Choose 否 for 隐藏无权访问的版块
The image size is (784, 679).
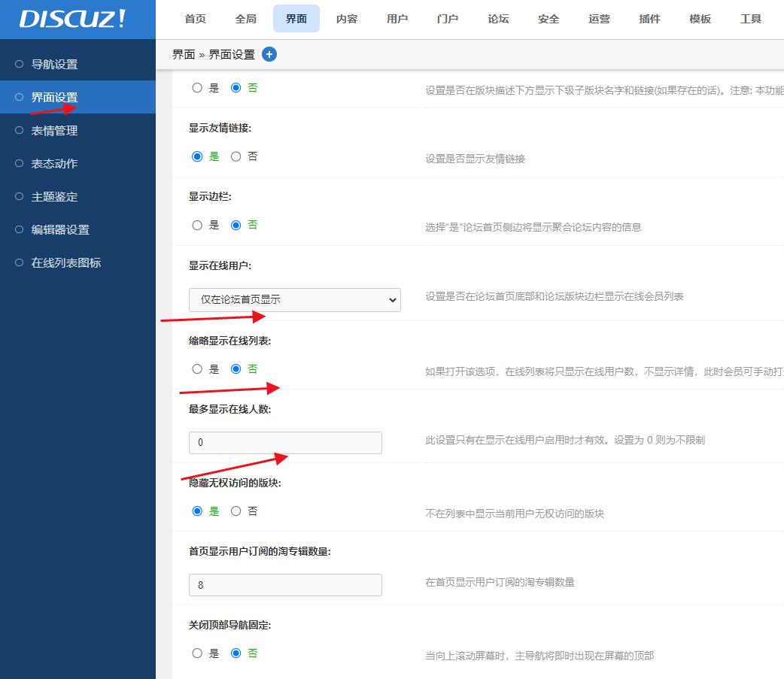[236, 511]
